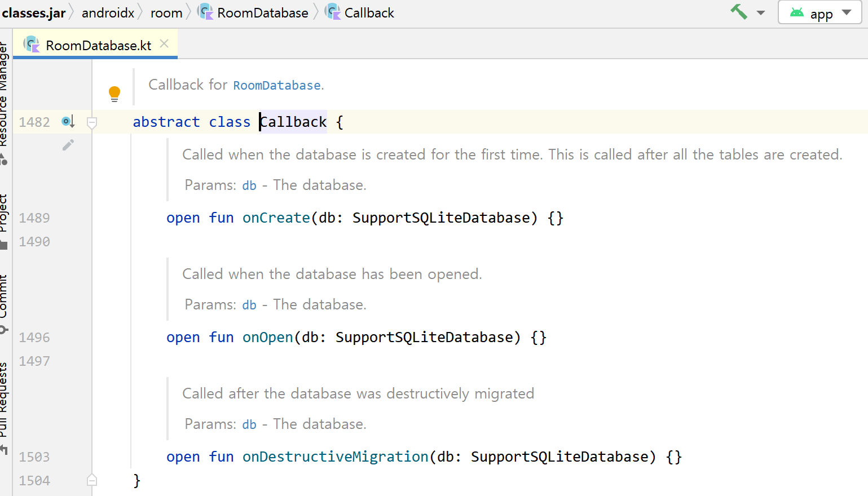
Task: Click SupportSQLiteDatabase type in onCreate
Action: 442,218
